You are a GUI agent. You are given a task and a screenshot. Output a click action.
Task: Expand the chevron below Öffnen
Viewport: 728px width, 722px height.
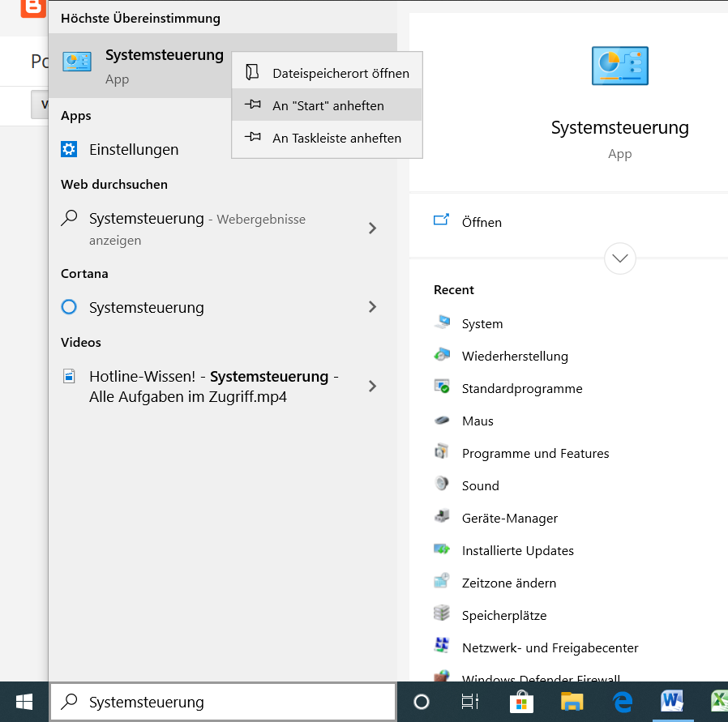[x=619, y=258]
